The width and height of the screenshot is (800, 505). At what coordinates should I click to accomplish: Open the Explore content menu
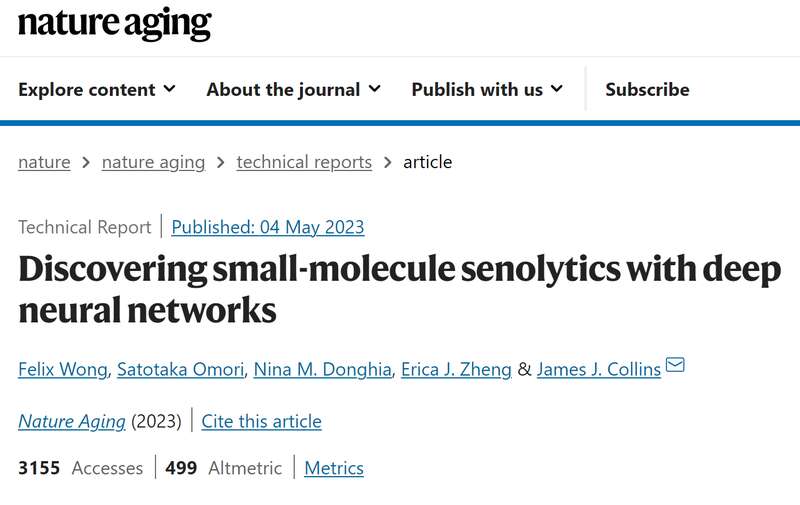(87, 89)
